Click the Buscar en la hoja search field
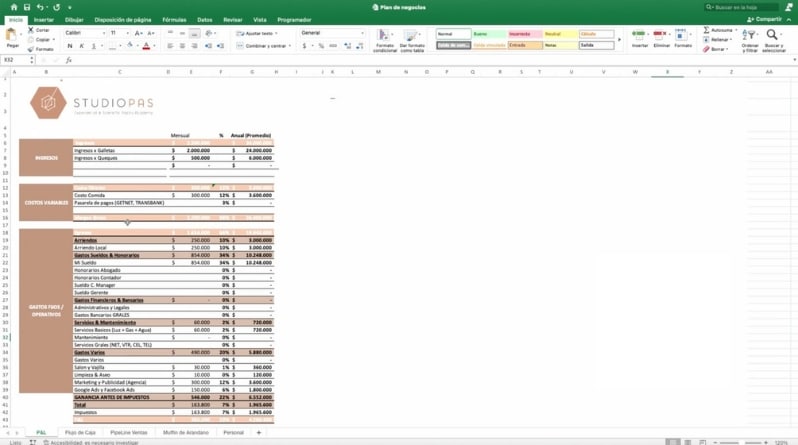This screenshot has width=798, height=445. click(745, 7)
